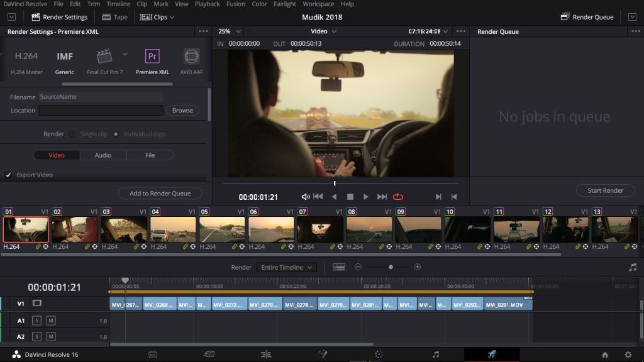Click the Add to Render Queue button
The image size is (644, 362).
pyautogui.click(x=159, y=193)
